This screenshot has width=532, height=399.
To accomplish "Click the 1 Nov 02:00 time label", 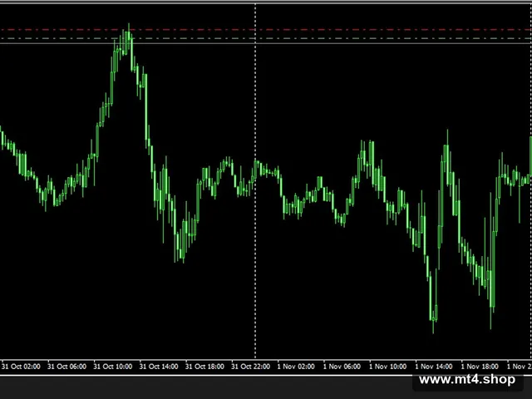I will click(296, 367).
